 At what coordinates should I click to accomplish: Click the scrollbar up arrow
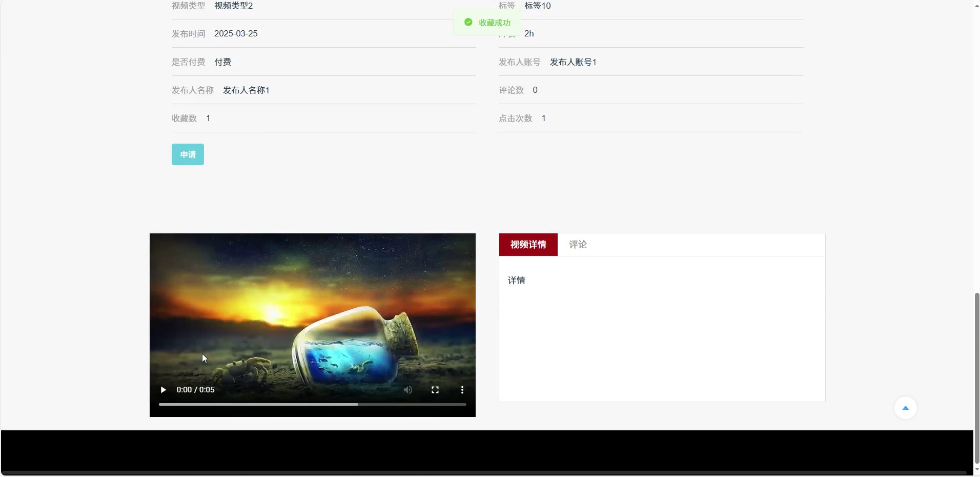[977, 6]
